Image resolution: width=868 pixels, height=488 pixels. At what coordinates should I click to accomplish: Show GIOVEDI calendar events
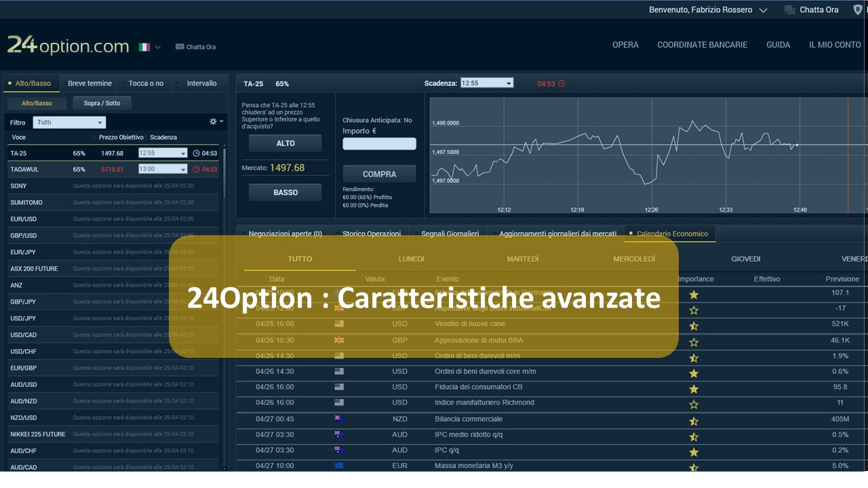pyautogui.click(x=746, y=259)
